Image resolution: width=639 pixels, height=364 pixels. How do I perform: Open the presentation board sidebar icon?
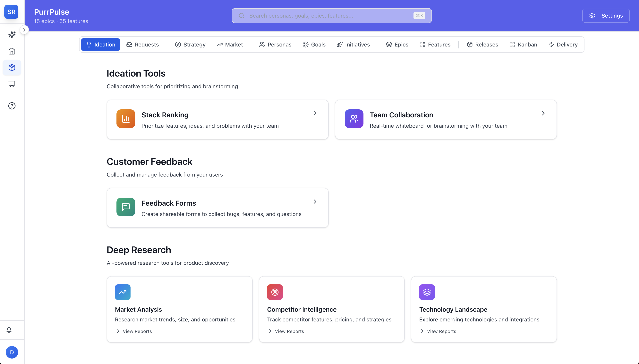(x=12, y=84)
